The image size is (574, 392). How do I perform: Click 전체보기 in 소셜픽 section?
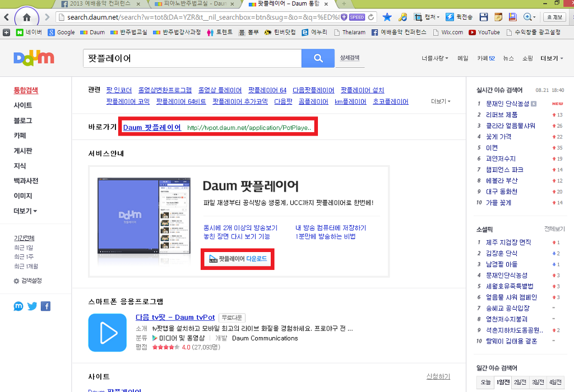554,229
